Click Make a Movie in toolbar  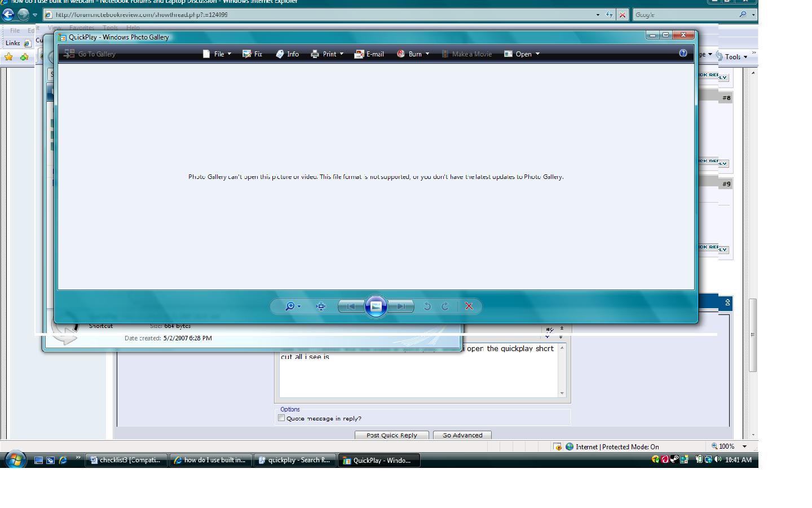(x=466, y=54)
